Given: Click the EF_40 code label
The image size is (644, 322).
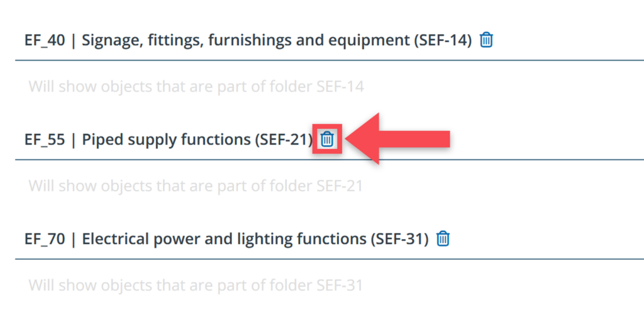Looking at the screenshot, I should (44, 41).
